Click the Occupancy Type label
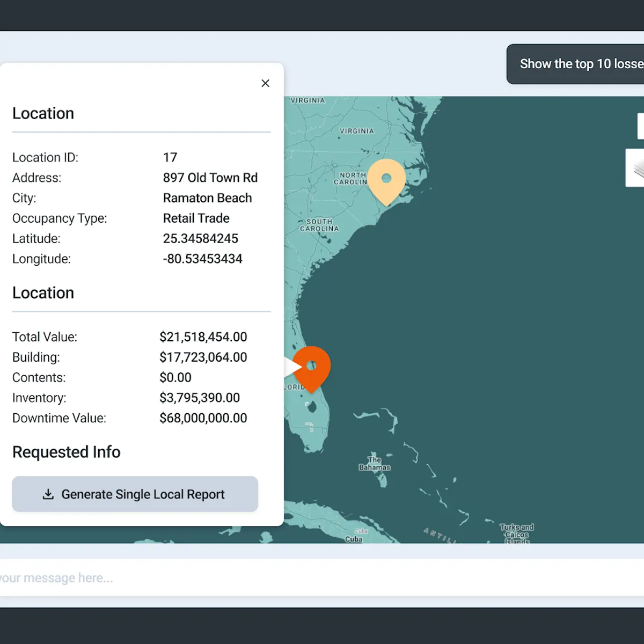This screenshot has height=644, width=644. (x=60, y=218)
